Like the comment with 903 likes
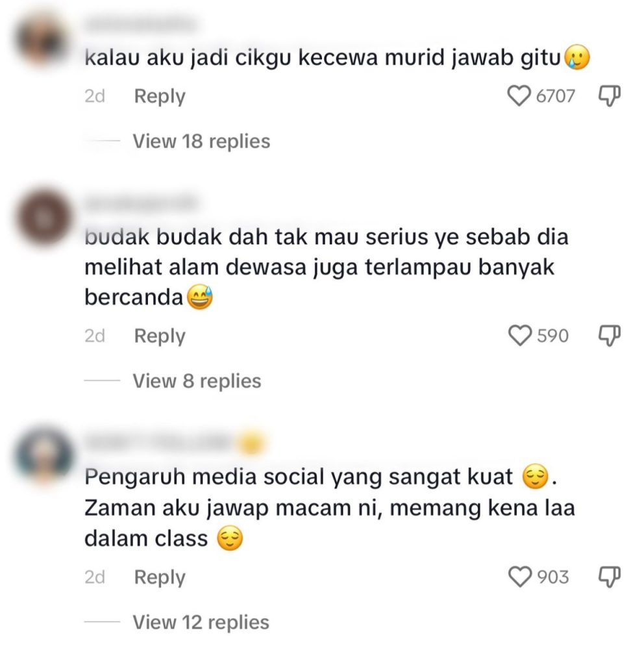The height and width of the screenshot is (665, 644). coord(520,577)
